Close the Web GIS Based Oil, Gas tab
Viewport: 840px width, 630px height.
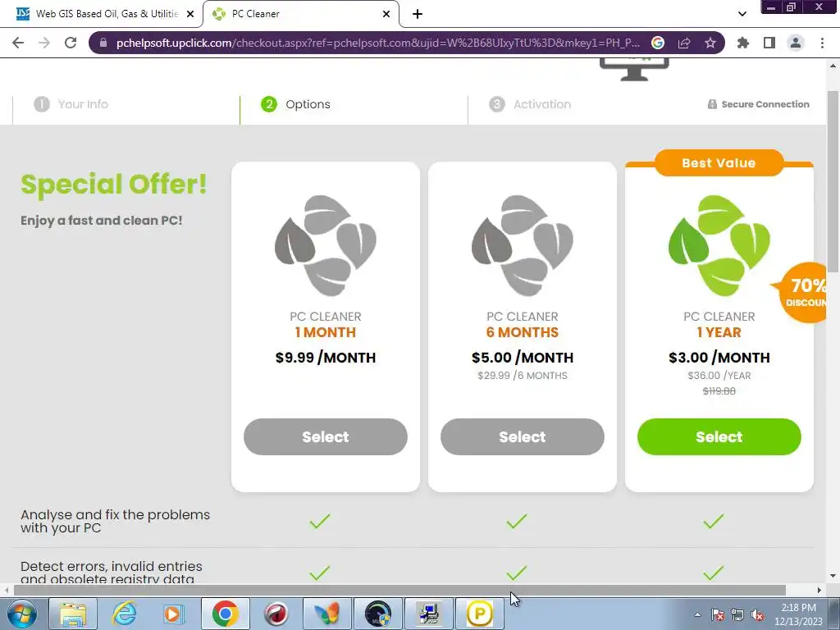(190, 14)
